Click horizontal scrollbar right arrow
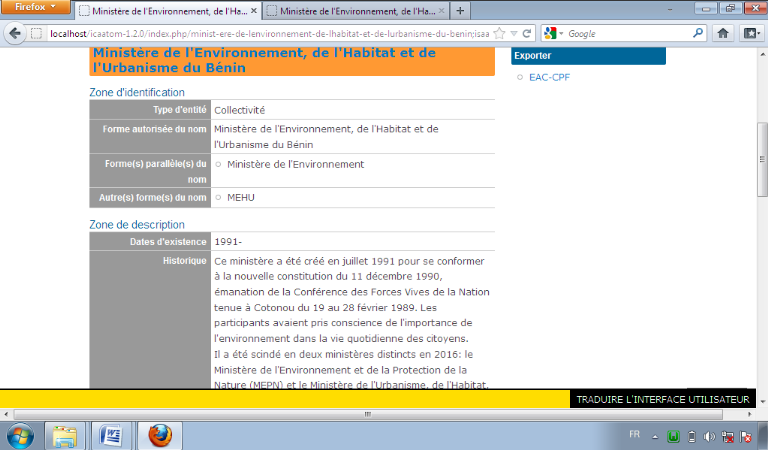The image size is (768, 450). point(750,414)
